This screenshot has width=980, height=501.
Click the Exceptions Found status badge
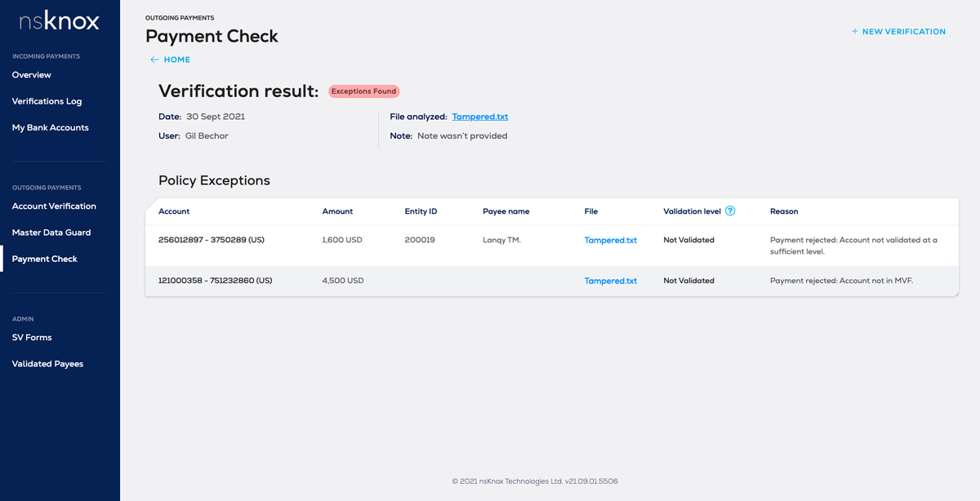363,91
